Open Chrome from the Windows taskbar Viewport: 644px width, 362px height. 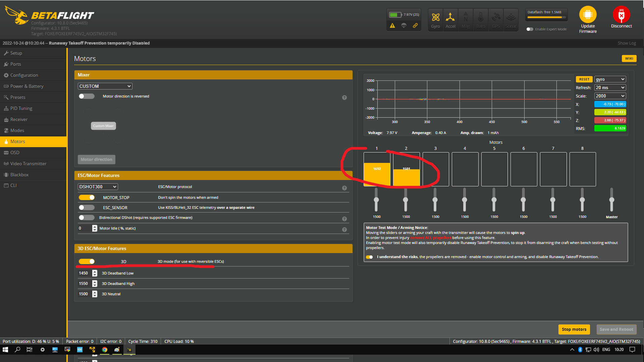[105, 350]
